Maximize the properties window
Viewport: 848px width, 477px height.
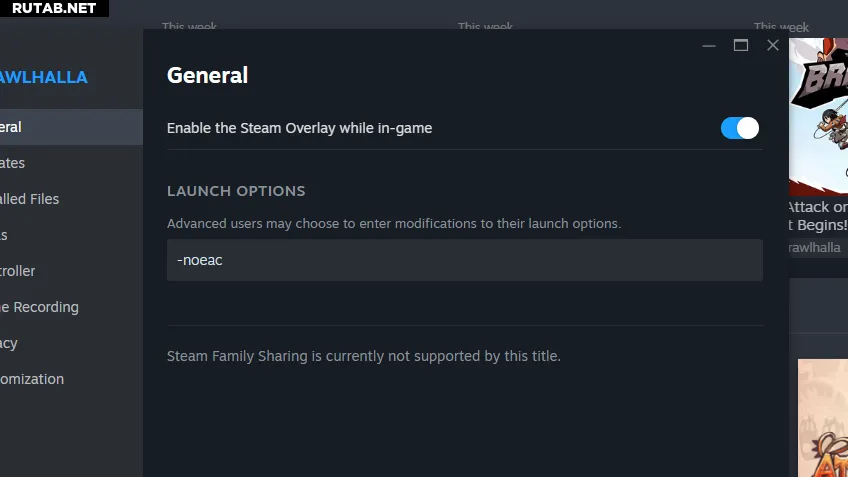tap(741, 46)
